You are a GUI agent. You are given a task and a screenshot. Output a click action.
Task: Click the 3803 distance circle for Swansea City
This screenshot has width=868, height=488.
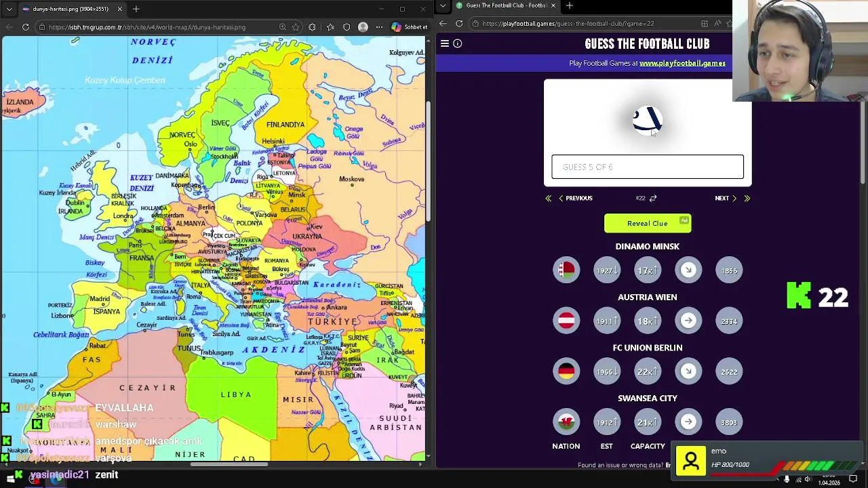click(729, 422)
